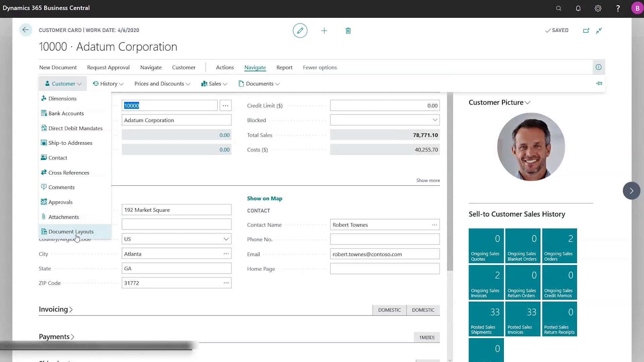The height and width of the screenshot is (362, 644).
Task: Open help using the question mark icon
Action: pos(618,8)
